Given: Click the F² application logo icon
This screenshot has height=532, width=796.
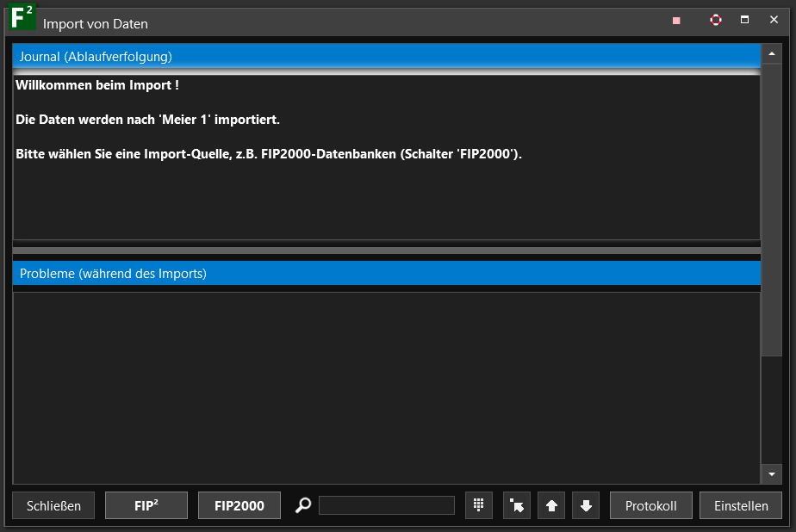Looking at the screenshot, I should [x=22, y=17].
